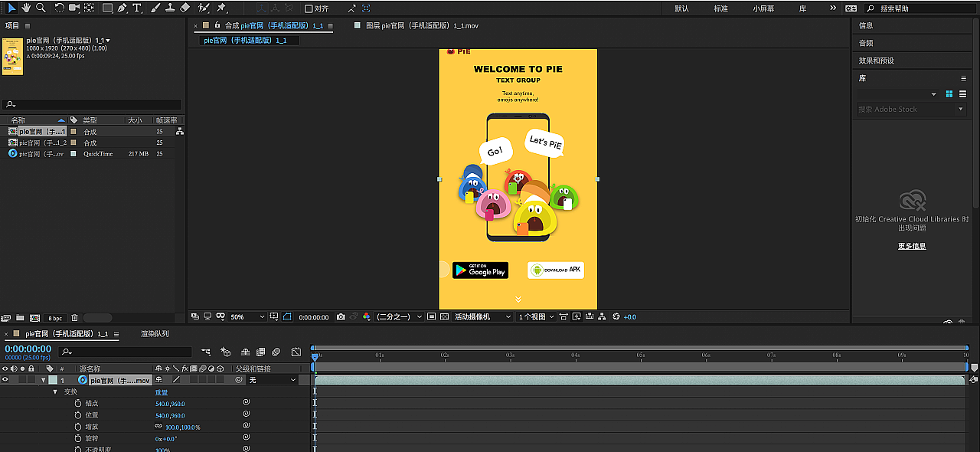This screenshot has height=452, width=980.
Task: Toggle stopwatch for 锚点 property
Action: pos(77,403)
